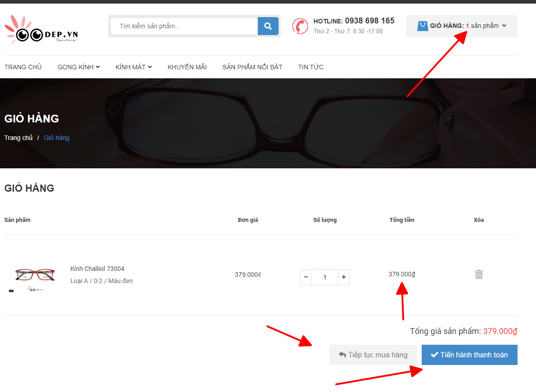This screenshot has width=536, height=392.
Task: Click the blue shopping bag cart icon
Action: (423, 26)
